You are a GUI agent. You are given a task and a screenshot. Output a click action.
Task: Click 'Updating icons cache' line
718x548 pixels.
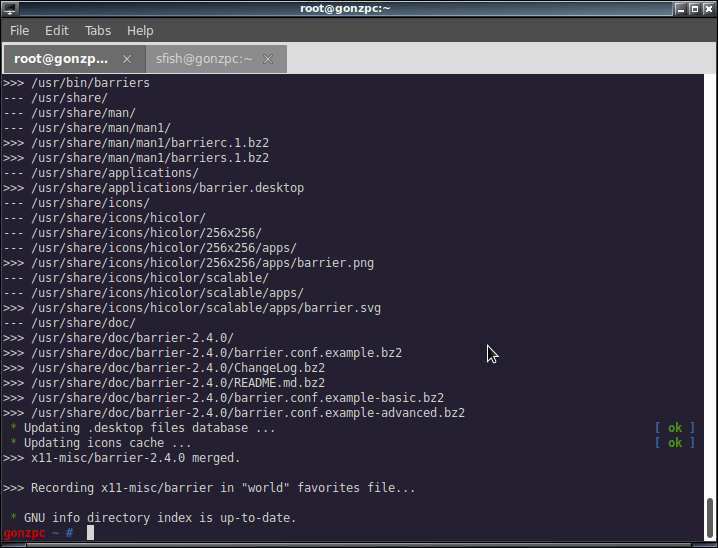[x=100, y=443]
